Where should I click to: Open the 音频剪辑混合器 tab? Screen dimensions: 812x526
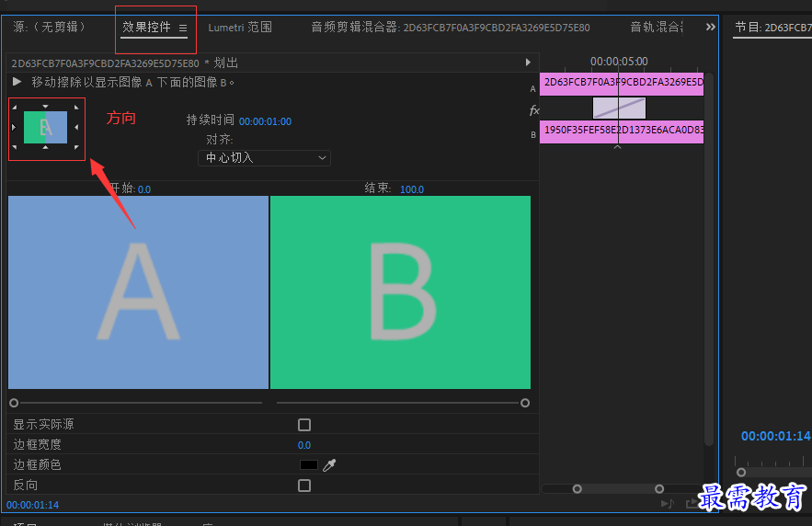coord(450,28)
